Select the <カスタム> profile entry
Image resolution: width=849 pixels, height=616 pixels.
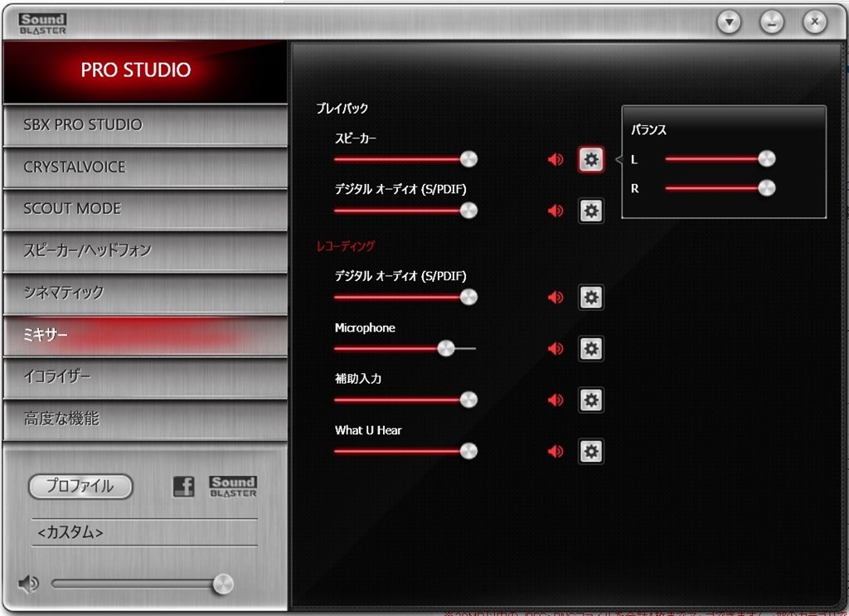[144, 532]
